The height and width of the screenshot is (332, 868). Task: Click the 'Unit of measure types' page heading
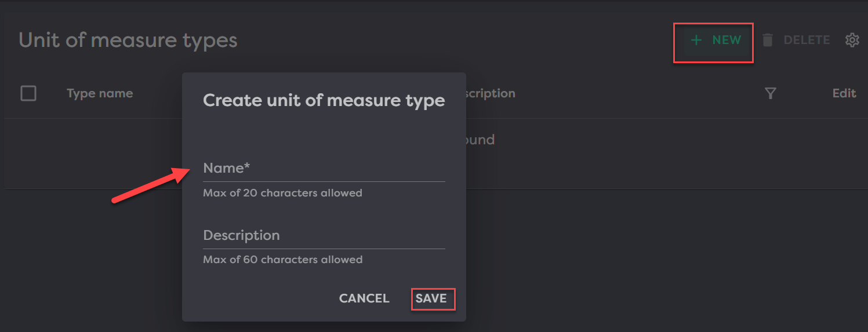click(x=128, y=40)
